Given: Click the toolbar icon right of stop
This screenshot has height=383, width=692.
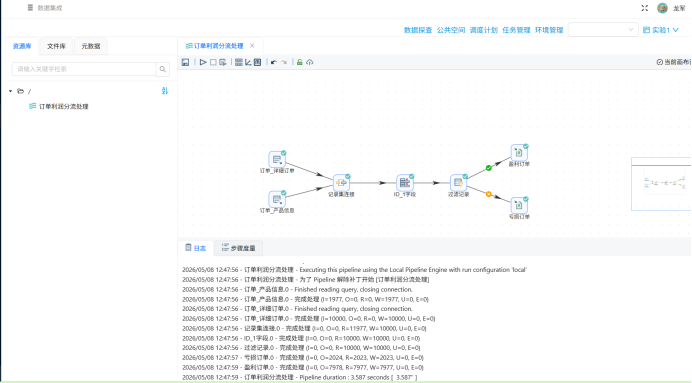Looking at the screenshot, I should click(x=222, y=62).
